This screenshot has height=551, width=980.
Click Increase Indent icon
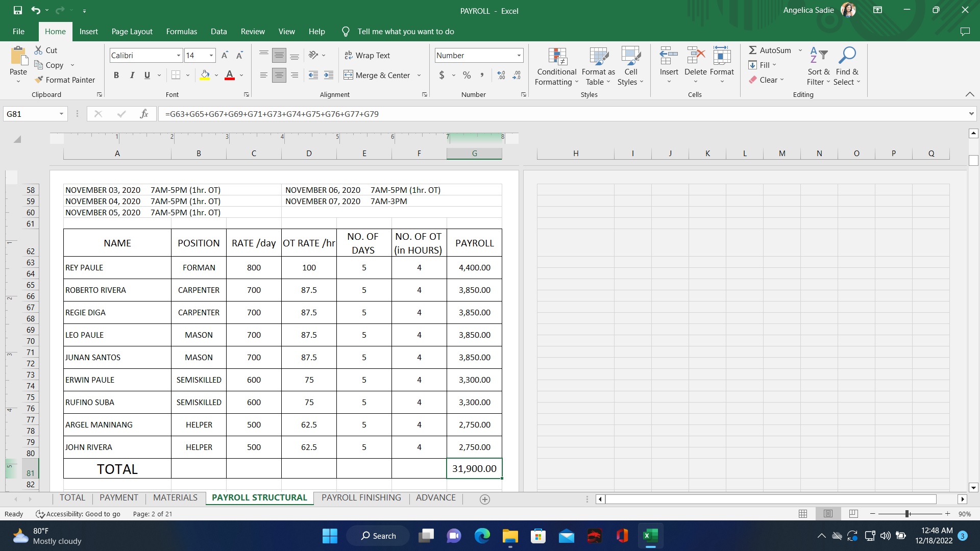[x=329, y=75]
